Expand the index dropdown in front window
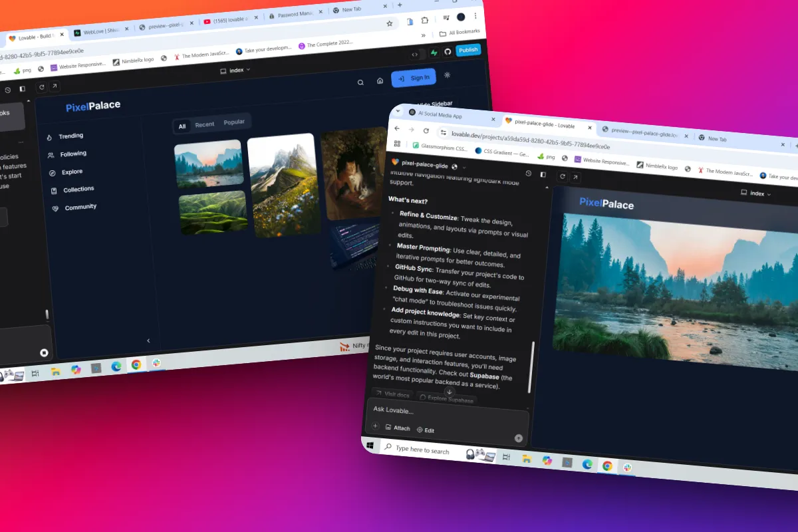Image resolution: width=798 pixels, height=532 pixels. click(757, 194)
